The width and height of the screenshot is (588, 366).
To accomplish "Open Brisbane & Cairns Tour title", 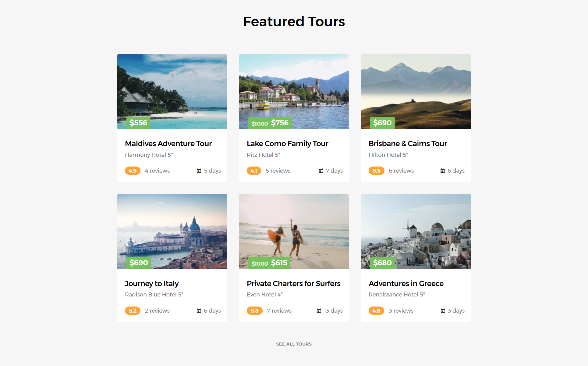I will click(x=408, y=144).
